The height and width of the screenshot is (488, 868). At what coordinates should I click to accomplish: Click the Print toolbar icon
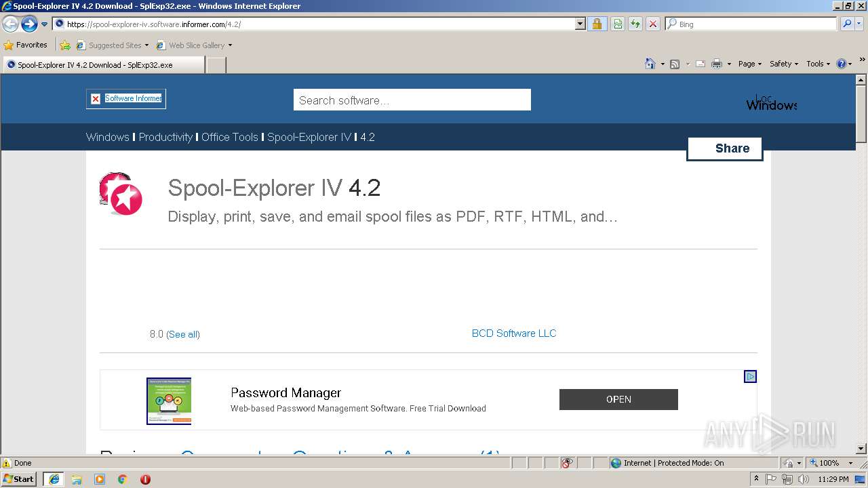point(717,64)
